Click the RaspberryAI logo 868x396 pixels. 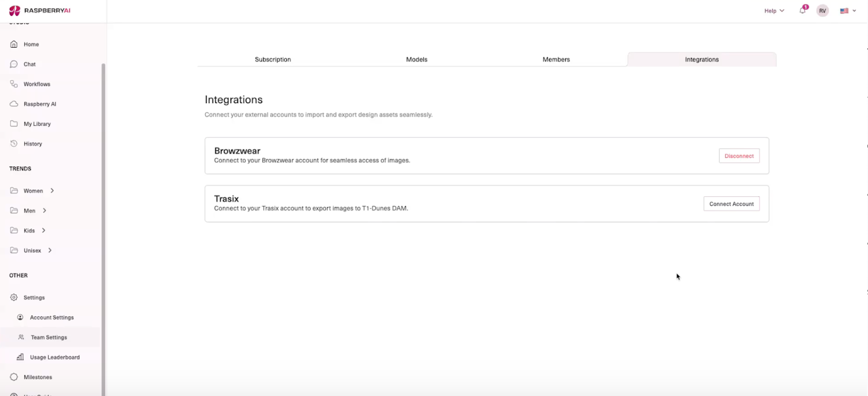click(40, 10)
